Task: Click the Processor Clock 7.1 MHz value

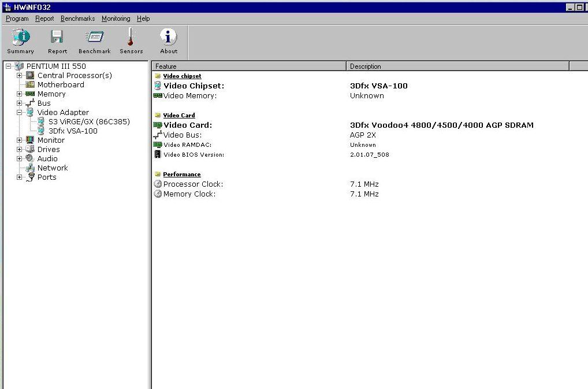Action: [364, 184]
